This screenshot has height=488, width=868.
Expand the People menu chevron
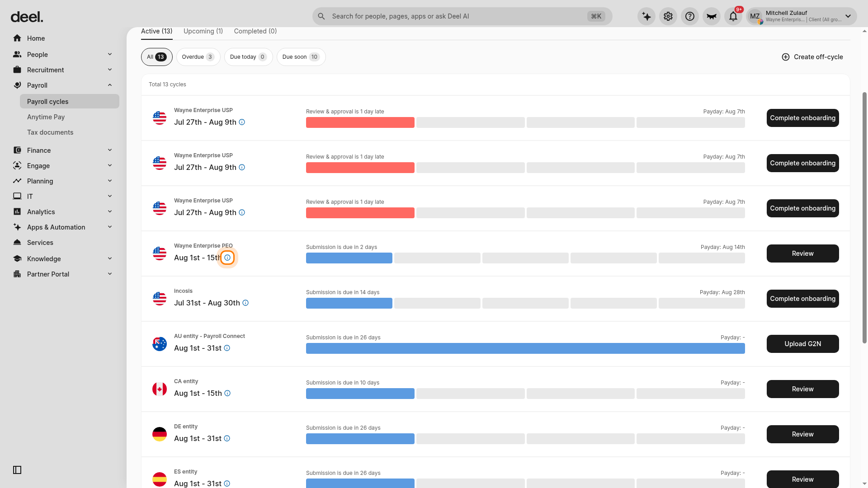pos(110,55)
